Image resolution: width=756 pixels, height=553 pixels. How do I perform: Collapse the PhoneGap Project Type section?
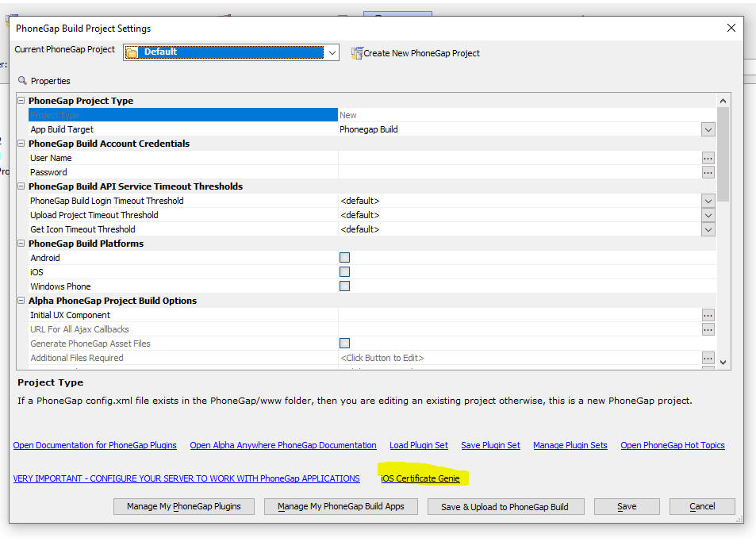(x=21, y=101)
